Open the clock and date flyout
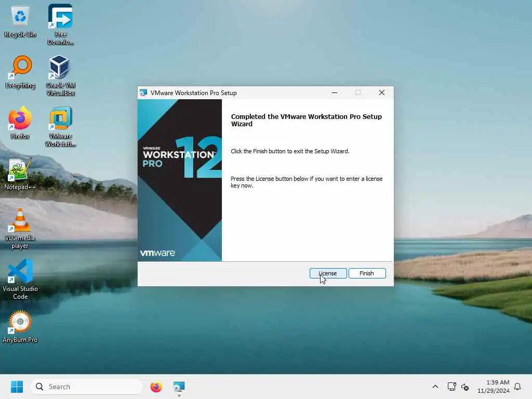 [494, 387]
